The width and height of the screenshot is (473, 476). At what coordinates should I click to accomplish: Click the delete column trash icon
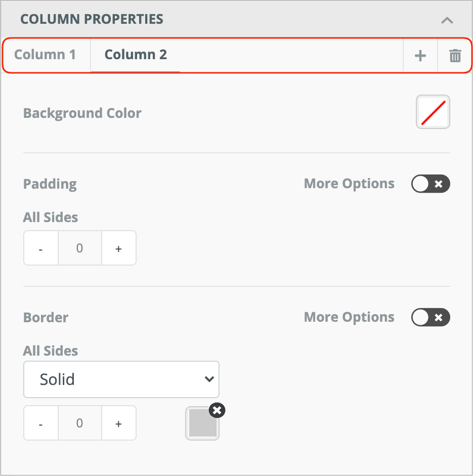coord(455,56)
